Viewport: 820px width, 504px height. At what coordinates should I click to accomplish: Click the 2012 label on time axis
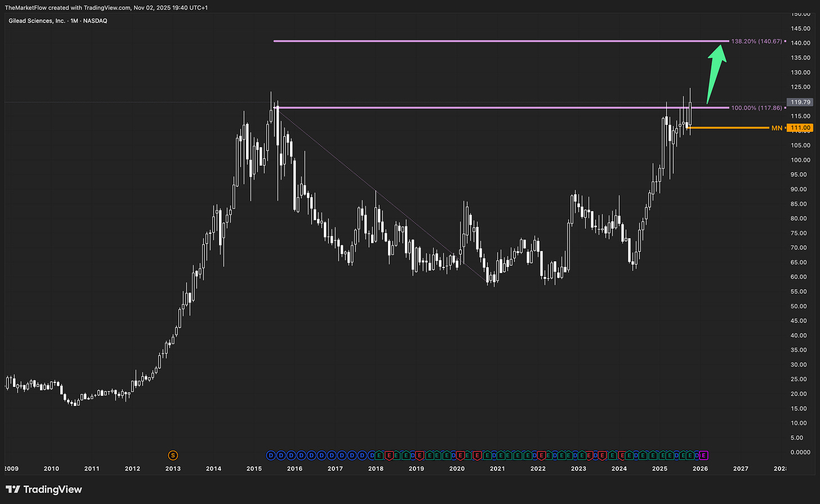[x=132, y=469]
